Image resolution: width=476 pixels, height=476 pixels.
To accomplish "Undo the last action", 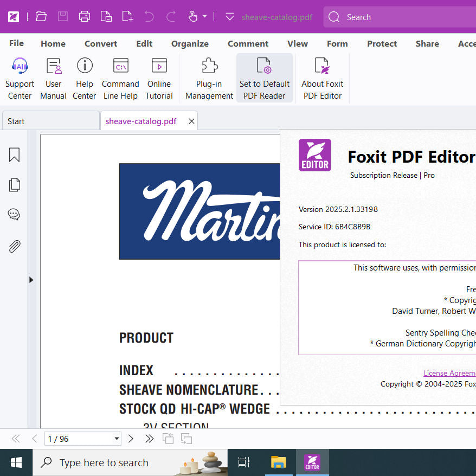I will (149, 16).
